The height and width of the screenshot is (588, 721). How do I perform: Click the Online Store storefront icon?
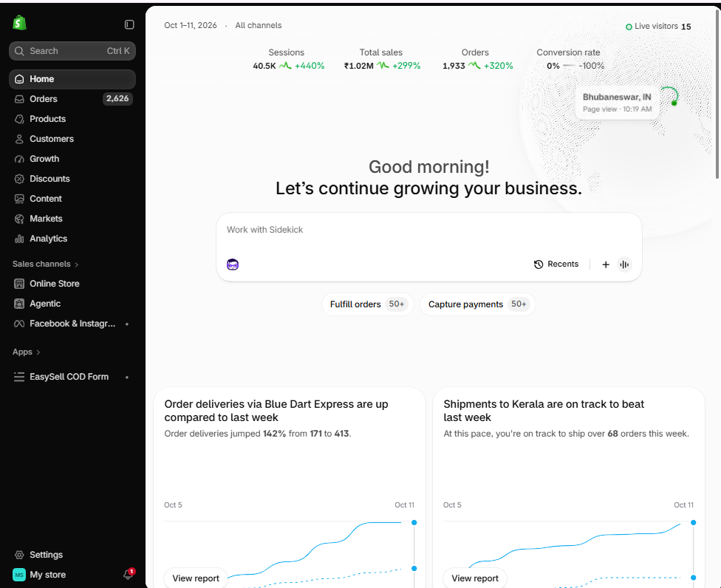click(x=19, y=284)
